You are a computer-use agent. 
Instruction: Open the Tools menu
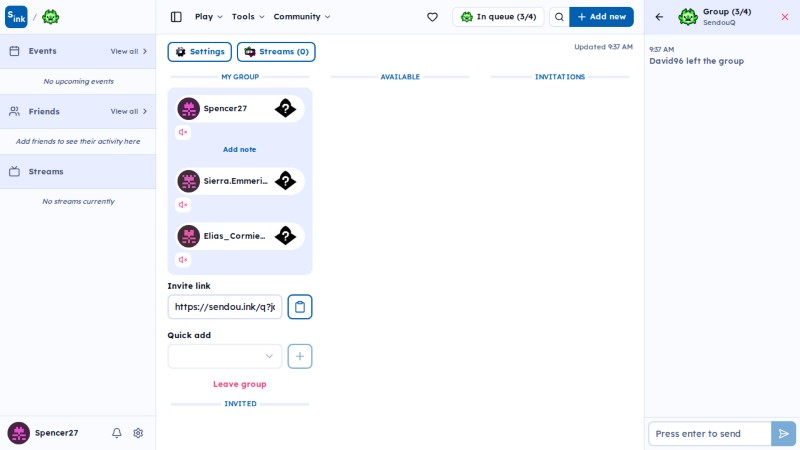[248, 17]
